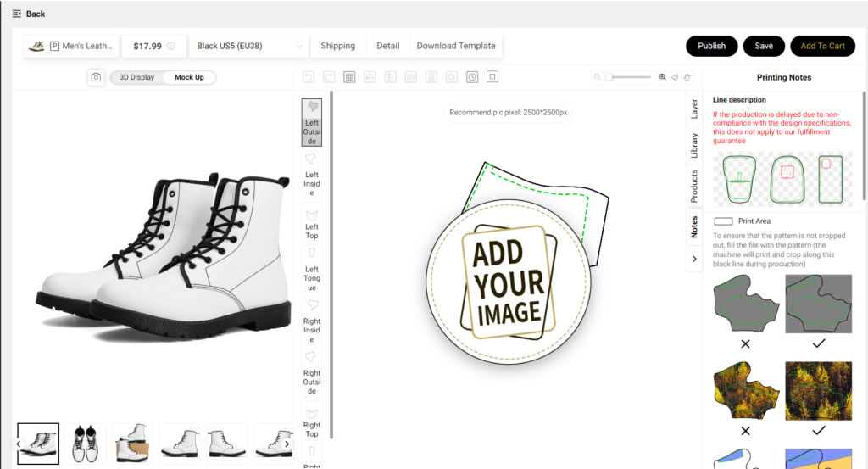Click the flip vertical icon
Image resolution: width=868 pixels, height=469 pixels.
390,77
